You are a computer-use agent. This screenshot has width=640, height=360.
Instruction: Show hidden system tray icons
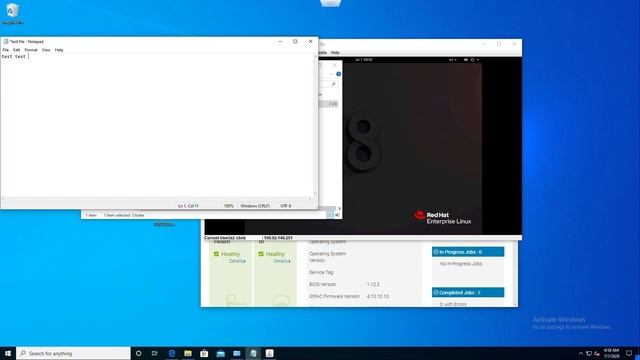(581, 353)
